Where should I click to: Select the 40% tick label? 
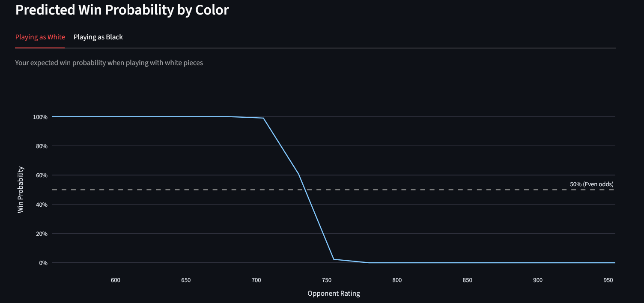(x=42, y=204)
